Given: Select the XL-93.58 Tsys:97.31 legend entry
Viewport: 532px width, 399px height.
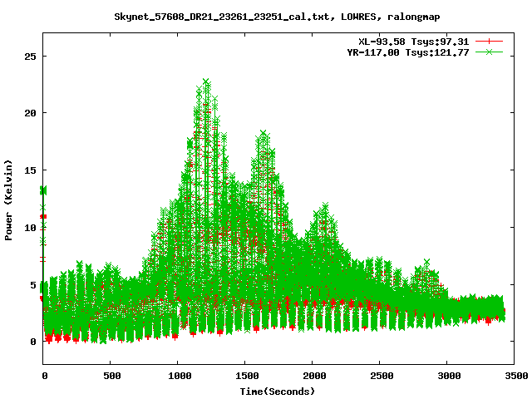Looking at the screenshot, I should coord(414,42).
